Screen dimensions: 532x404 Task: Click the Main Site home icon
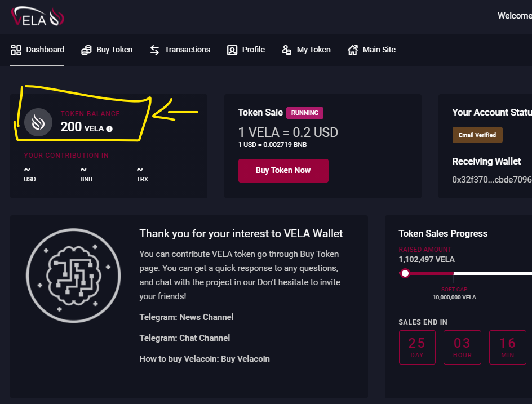pos(353,50)
